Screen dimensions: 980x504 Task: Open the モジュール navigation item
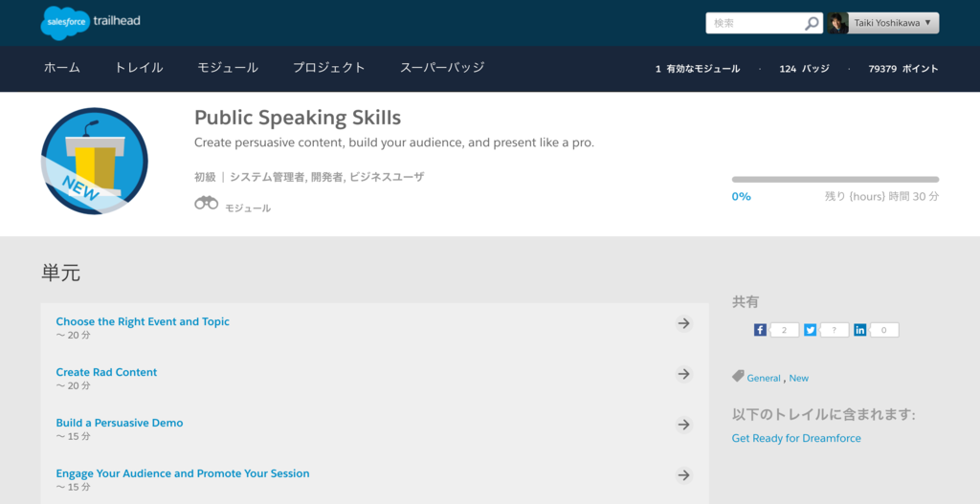pos(228,68)
